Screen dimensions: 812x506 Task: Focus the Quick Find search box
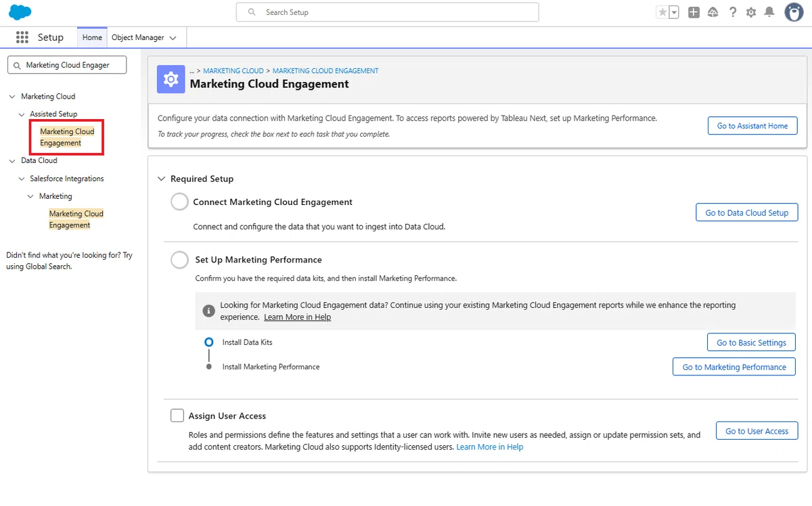point(67,65)
